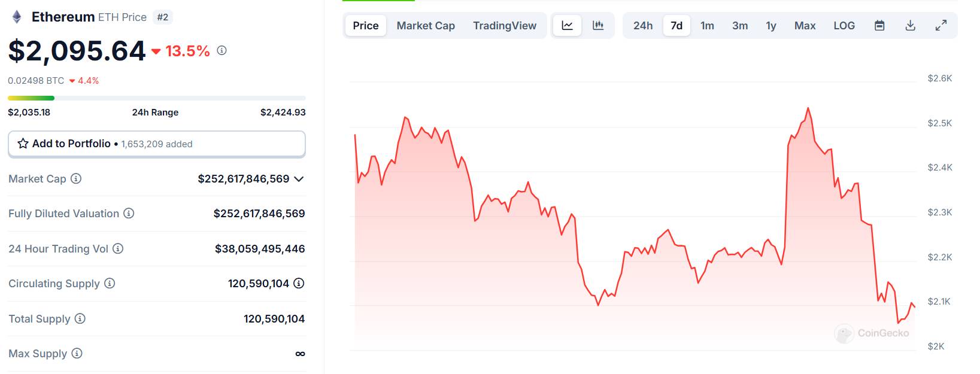Select the 24h time range
Image resolution: width=980 pixels, height=374 pixels.
tap(643, 26)
